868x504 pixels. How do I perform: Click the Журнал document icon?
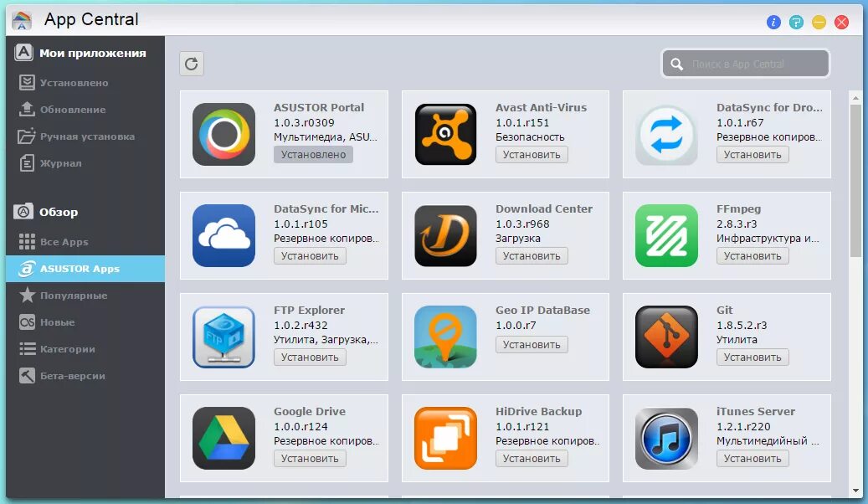[27, 162]
